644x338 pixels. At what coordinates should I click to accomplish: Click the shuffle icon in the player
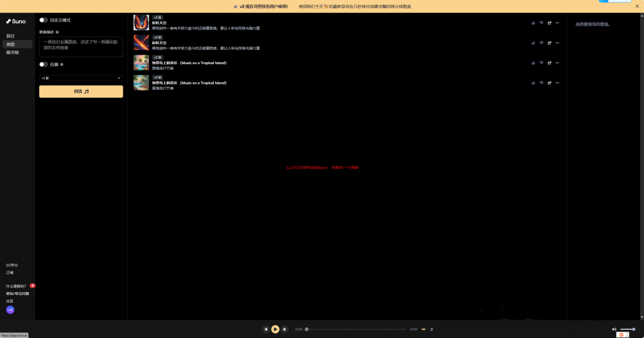coord(431,329)
